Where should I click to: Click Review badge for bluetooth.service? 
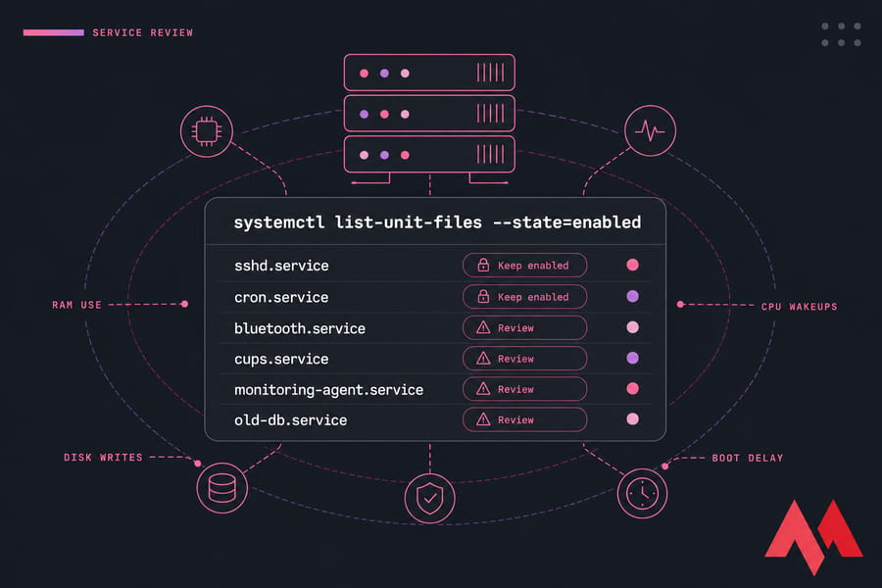525,327
